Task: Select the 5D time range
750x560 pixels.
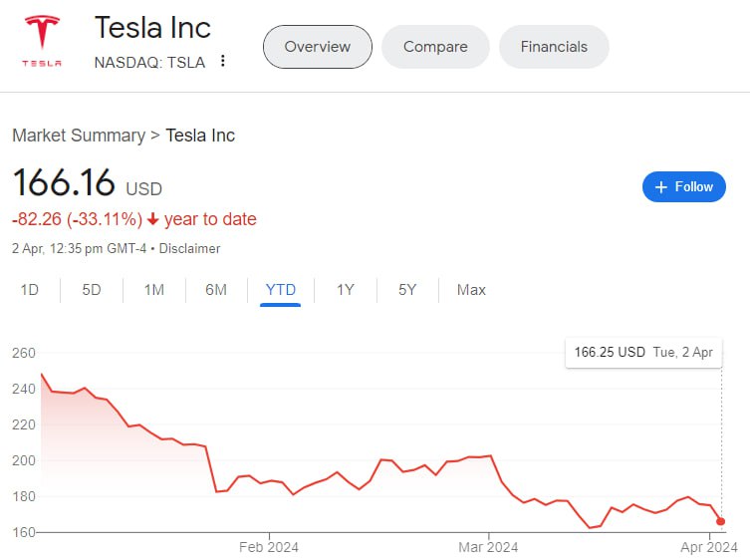Action: tap(92, 290)
